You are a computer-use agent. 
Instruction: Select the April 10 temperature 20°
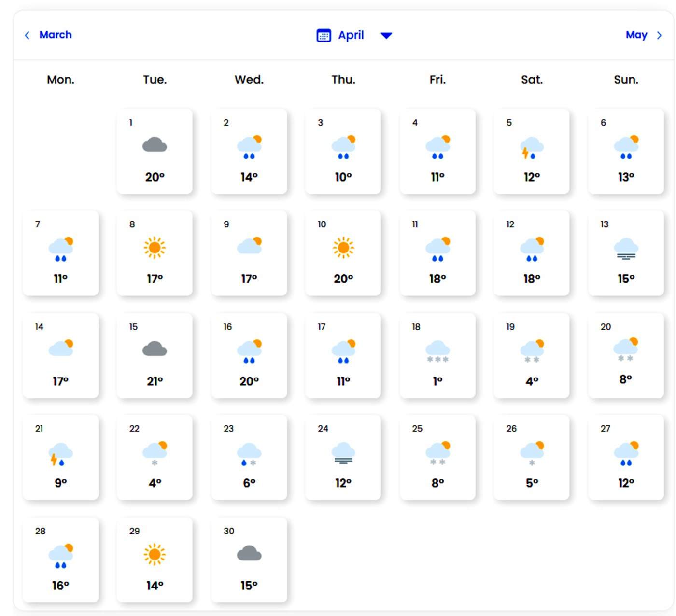tap(343, 279)
